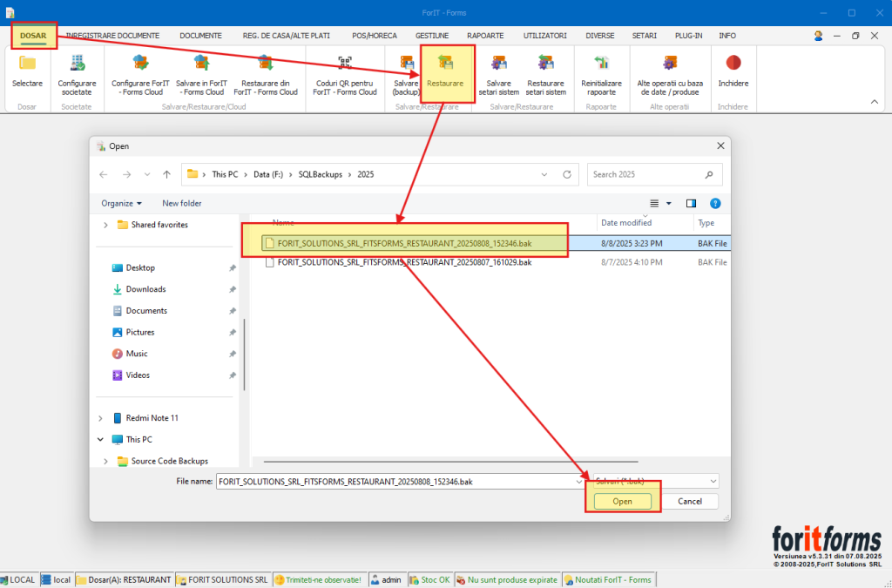Click the Cancel button

(690, 502)
